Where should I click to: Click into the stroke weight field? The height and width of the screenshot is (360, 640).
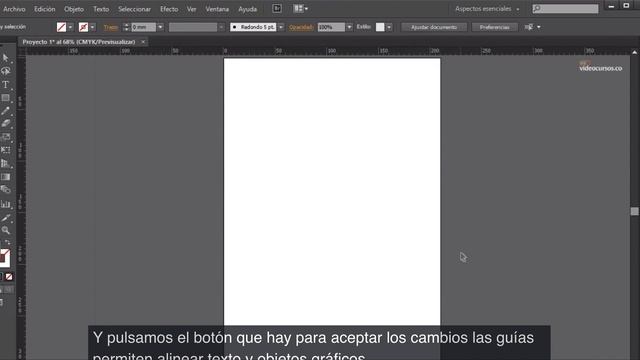click(143, 27)
